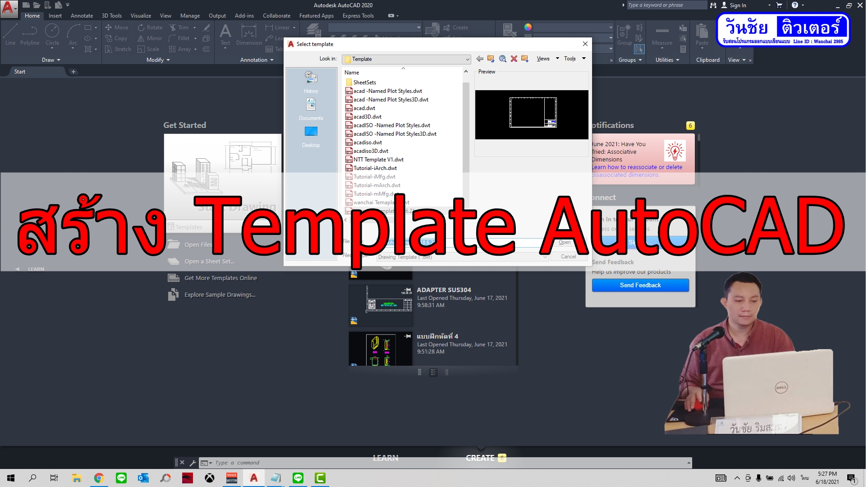The image size is (868, 487).
Task: Expand the Views menu in dialog
Action: (x=548, y=59)
